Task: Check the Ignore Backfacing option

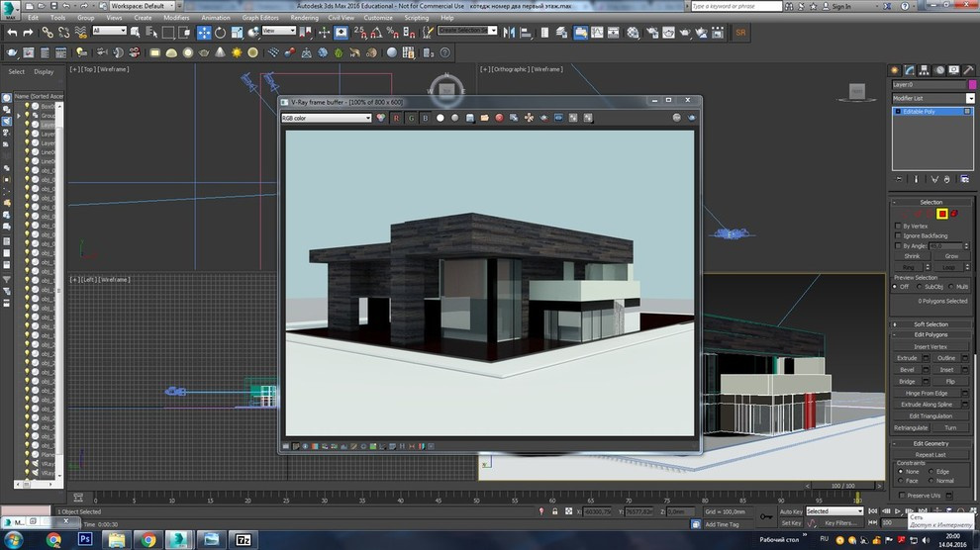Action: click(897, 236)
